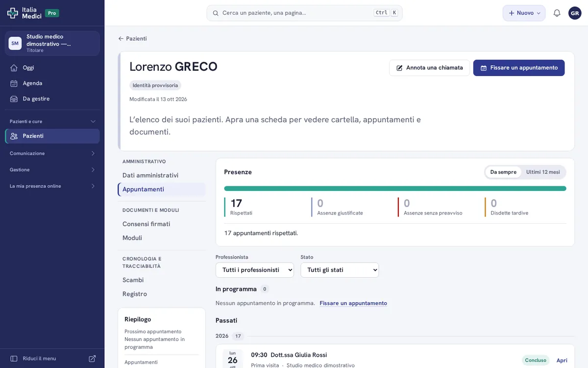Viewport: 588px width, 368px height.
Task: Expand the Gestione section
Action: click(x=52, y=170)
